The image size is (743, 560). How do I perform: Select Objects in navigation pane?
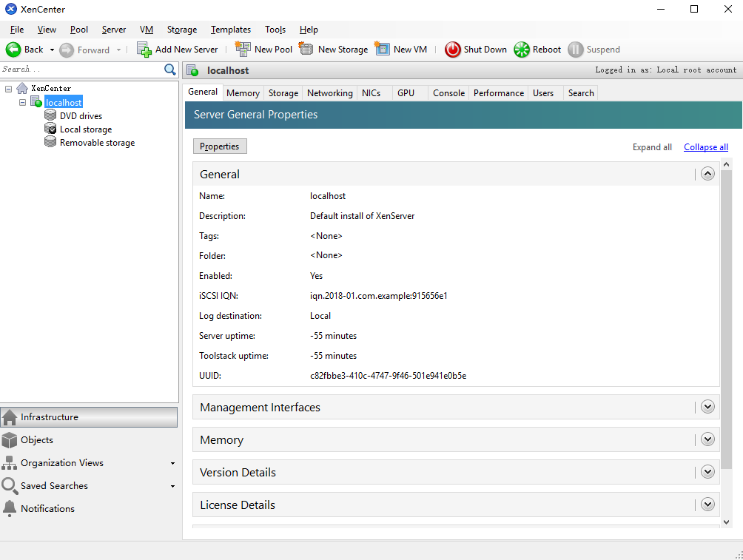point(89,440)
